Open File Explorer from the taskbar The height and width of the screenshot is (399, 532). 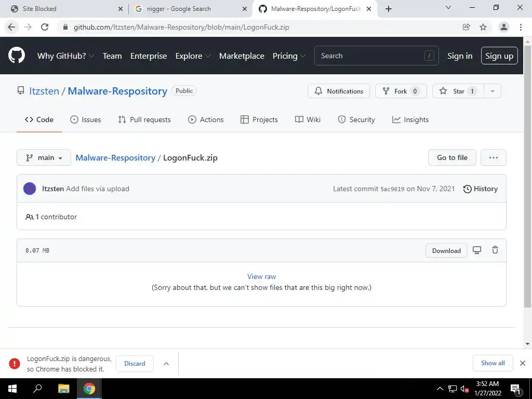pos(63,389)
